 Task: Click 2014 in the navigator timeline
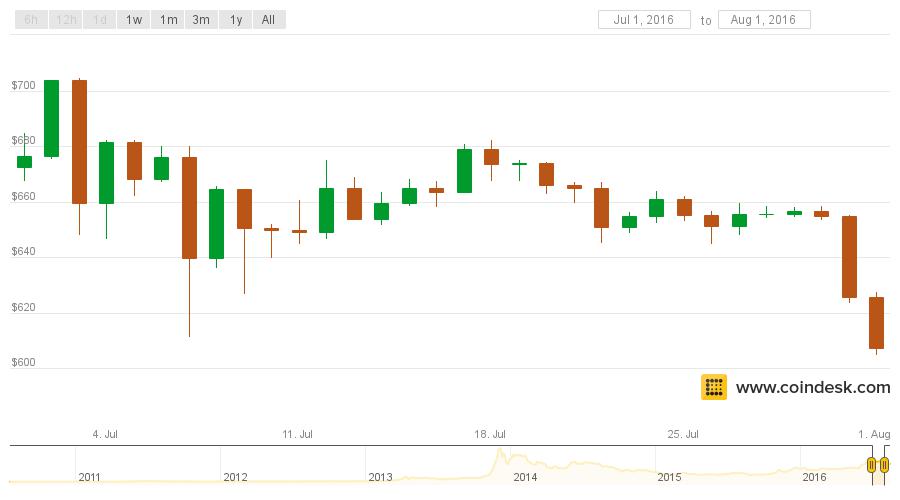pyautogui.click(x=525, y=477)
